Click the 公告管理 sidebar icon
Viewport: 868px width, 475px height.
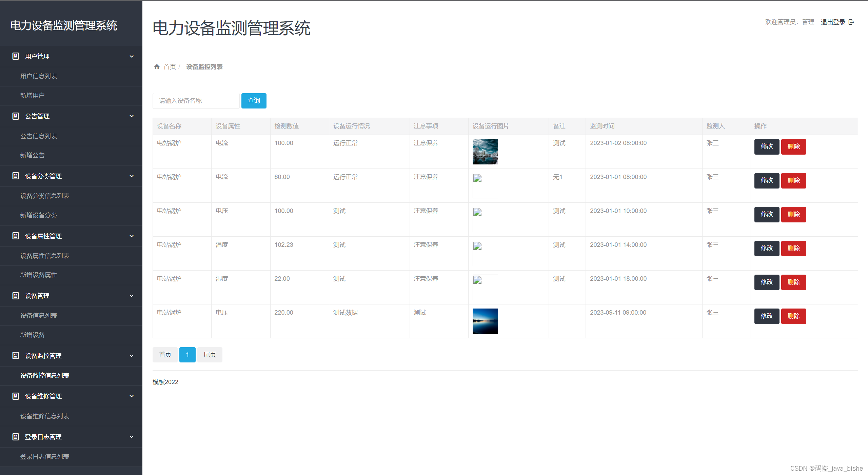[16, 116]
